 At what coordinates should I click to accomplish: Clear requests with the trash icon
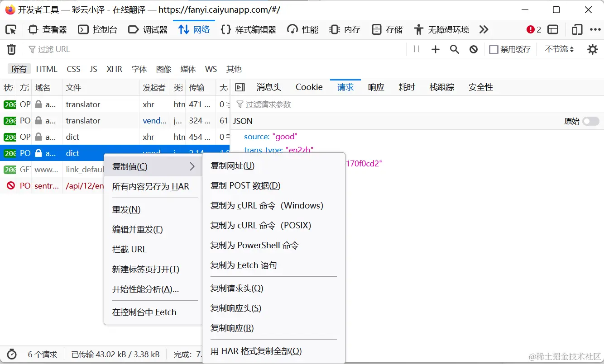pos(12,49)
